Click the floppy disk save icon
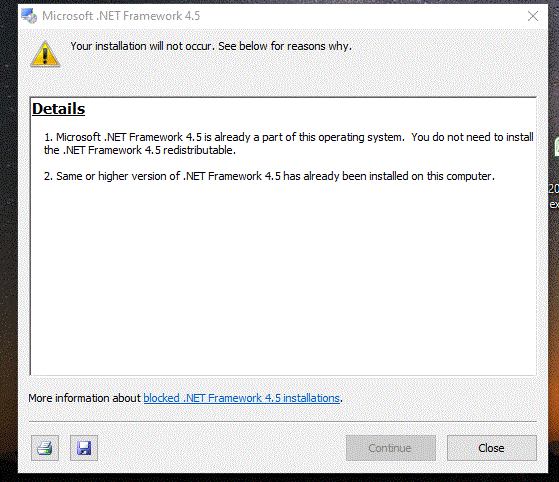This screenshot has height=482, width=559. click(x=84, y=448)
